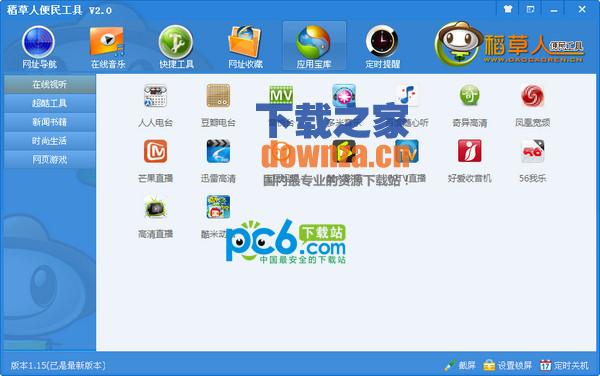Open the blue TV直播 icon
Viewport: 600px width, 376px height.
(x=408, y=150)
